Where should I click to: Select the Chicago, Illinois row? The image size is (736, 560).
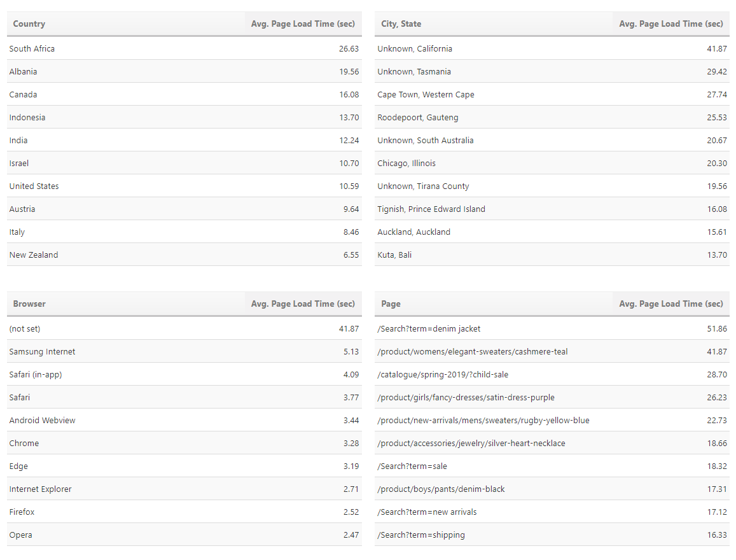point(406,164)
